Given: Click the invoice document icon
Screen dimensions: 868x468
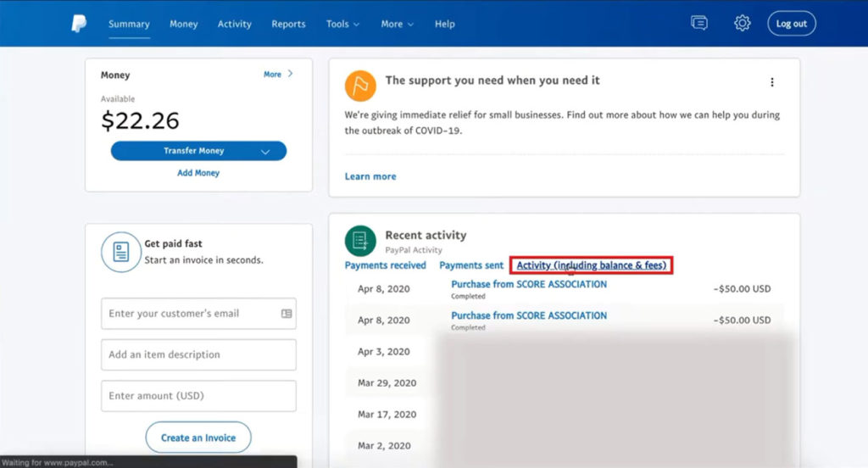Looking at the screenshot, I should 121,252.
